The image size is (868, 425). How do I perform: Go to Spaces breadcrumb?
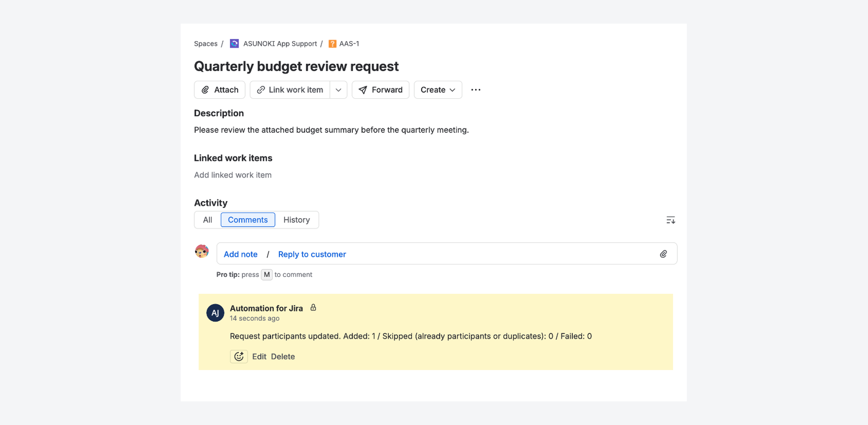(x=206, y=44)
